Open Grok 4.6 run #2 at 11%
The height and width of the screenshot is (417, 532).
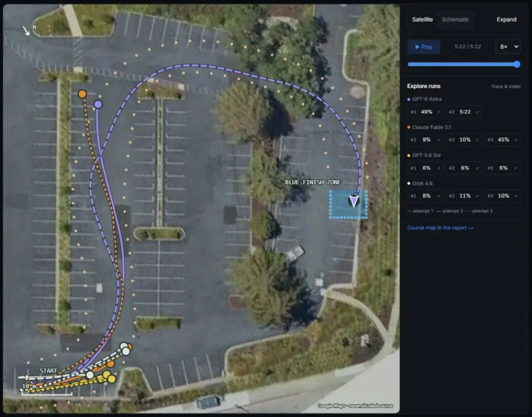[x=463, y=196]
